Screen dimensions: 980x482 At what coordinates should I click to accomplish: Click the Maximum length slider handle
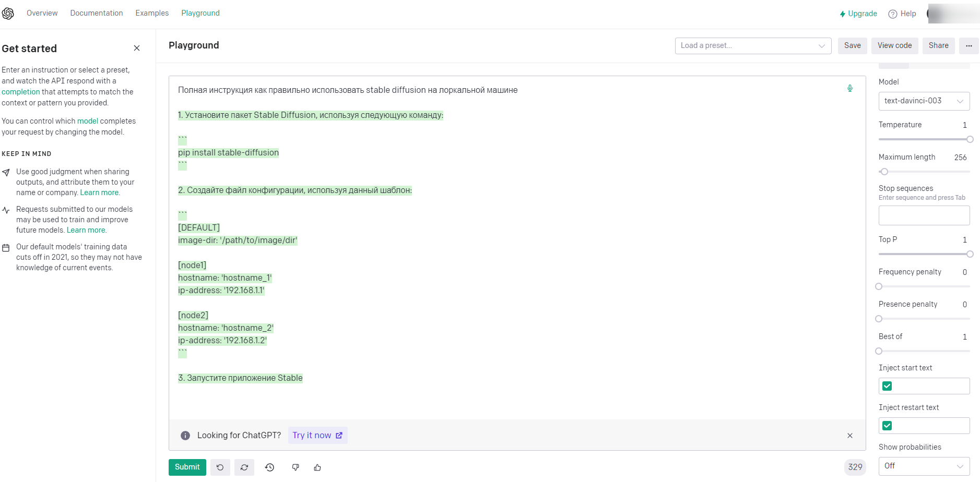click(884, 172)
